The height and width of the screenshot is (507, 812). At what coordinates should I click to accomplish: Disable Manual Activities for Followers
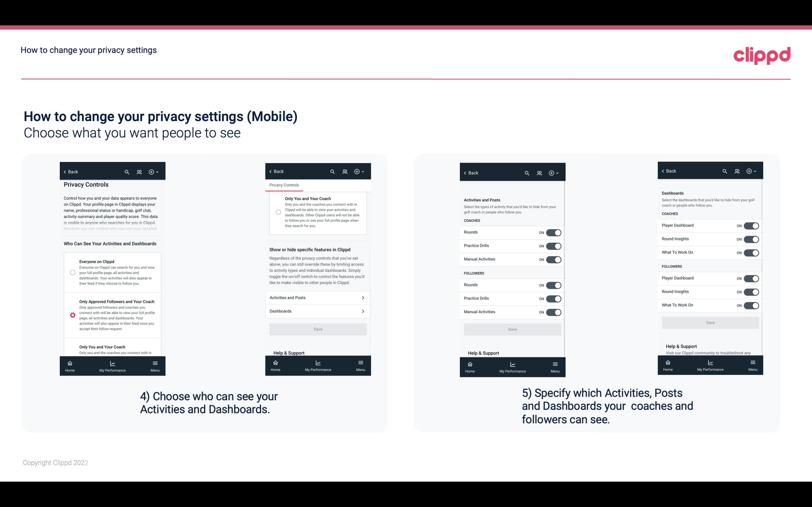pyautogui.click(x=553, y=311)
